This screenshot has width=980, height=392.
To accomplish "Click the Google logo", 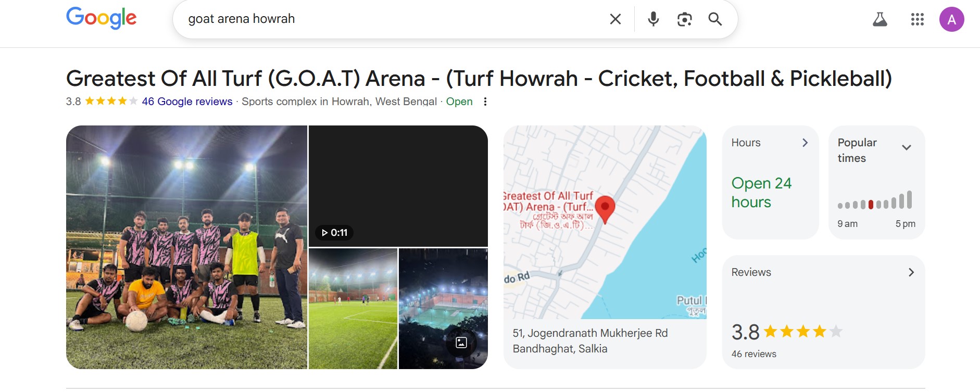I will [102, 18].
